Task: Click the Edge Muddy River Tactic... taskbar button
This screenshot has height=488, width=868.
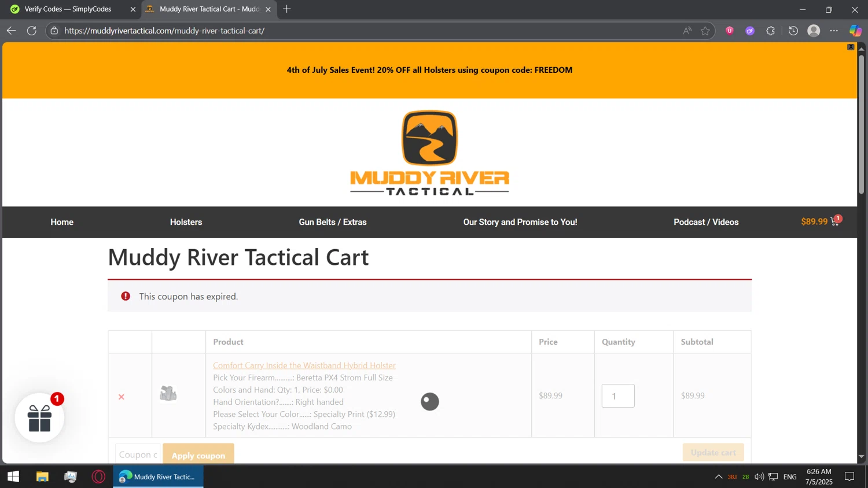Action: pyautogui.click(x=158, y=476)
